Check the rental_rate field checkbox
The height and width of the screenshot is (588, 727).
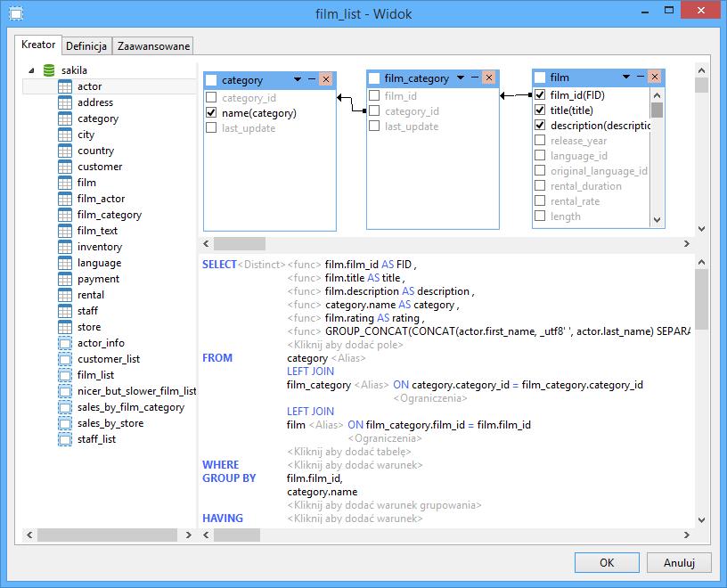[540, 200]
